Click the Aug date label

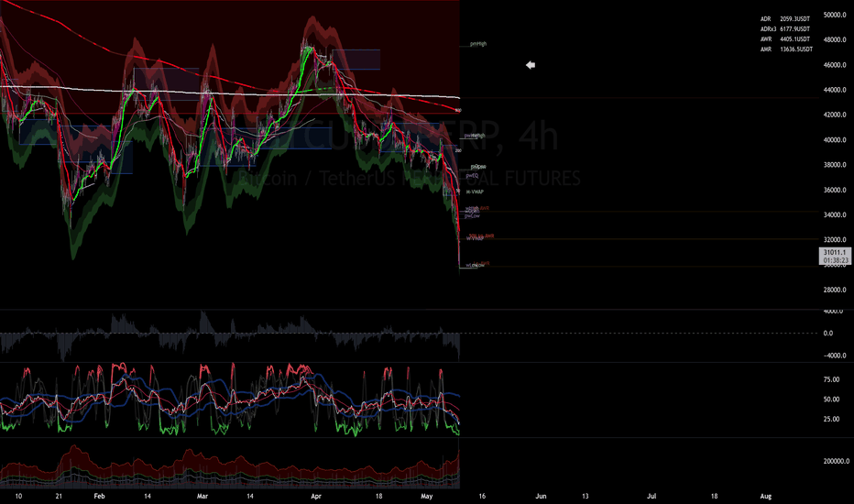point(766,497)
